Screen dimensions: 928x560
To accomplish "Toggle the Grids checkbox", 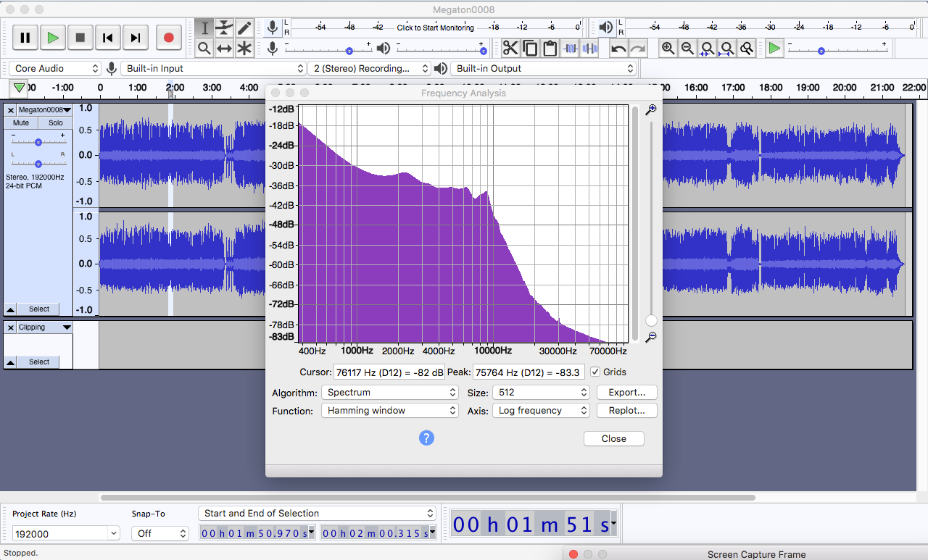I will (x=595, y=372).
